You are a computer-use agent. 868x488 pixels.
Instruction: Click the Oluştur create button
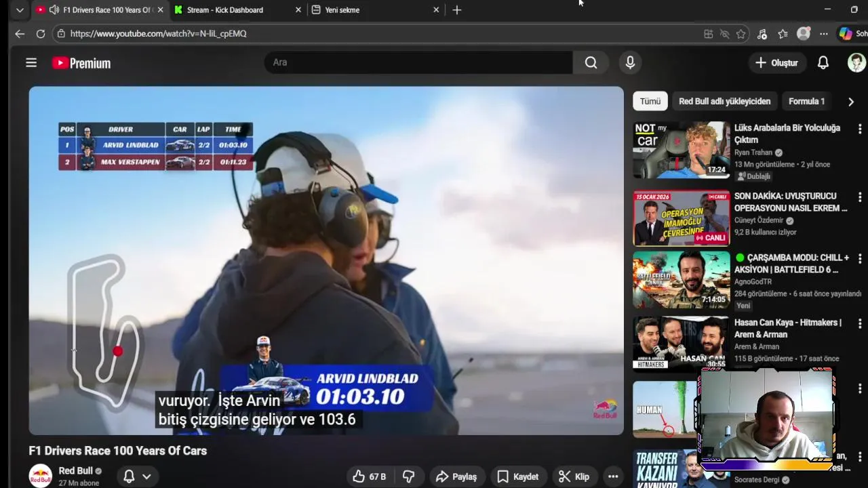(x=776, y=62)
